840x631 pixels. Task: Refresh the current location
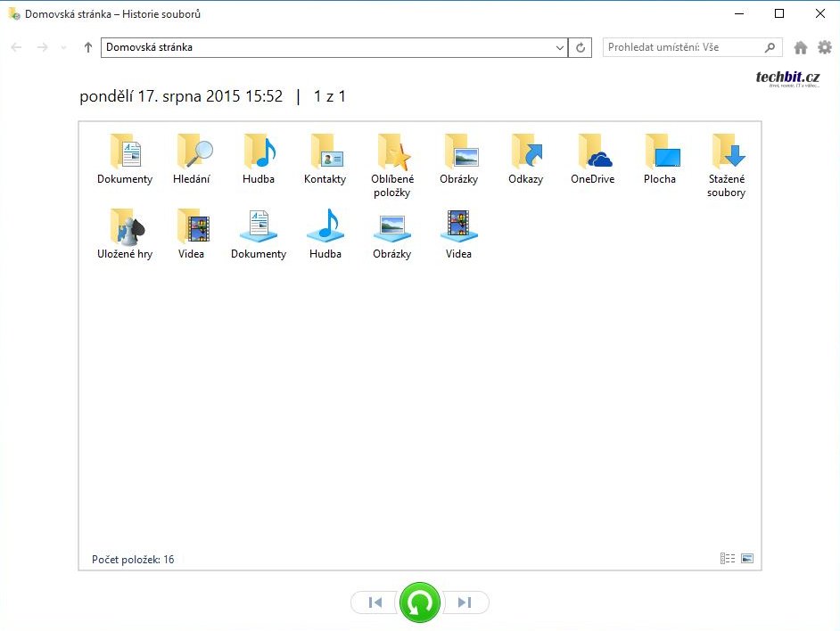tap(581, 47)
